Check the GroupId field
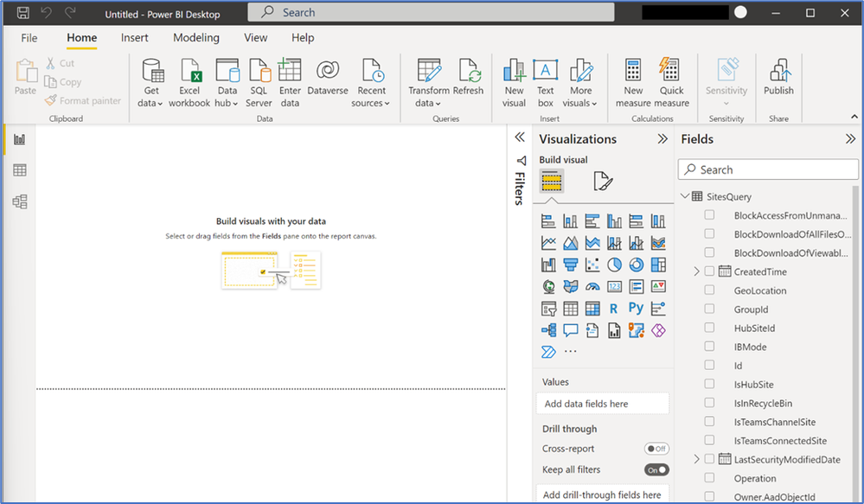Image resolution: width=864 pixels, height=504 pixels. coord(710,309)
